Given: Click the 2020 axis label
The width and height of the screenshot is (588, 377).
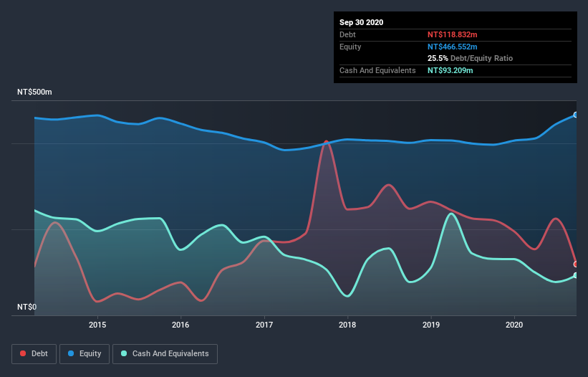Looking at the screenshot, I should (514, 325).
